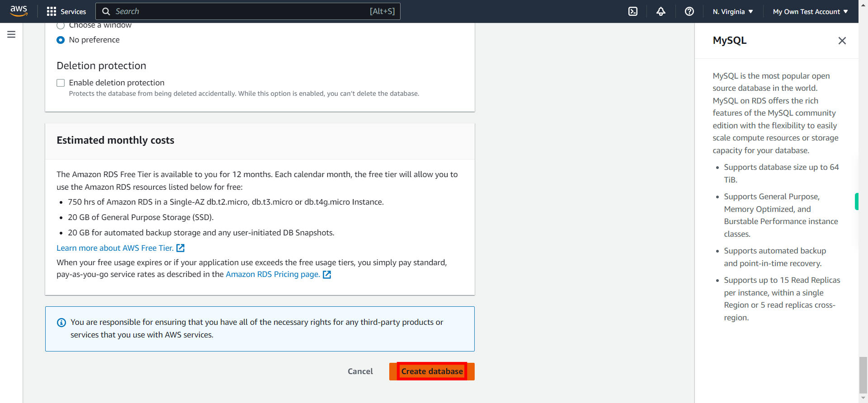Select the No preference radio button
868x403 pixels.
click(x=61, y=40)
